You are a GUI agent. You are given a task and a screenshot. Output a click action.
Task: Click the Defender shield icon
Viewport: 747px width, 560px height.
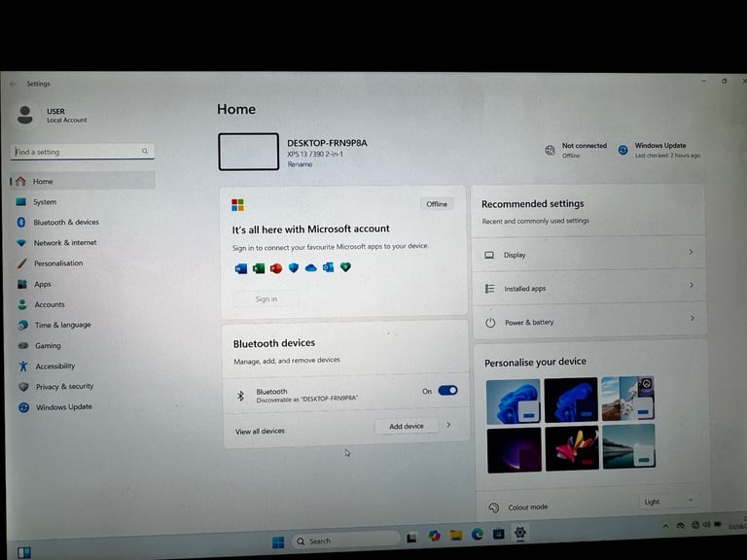(294, 268)
